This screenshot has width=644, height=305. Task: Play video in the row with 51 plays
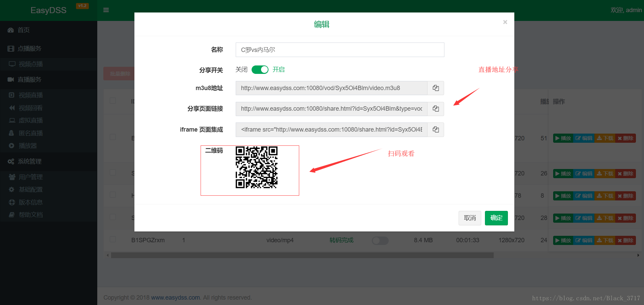[563, 138]
